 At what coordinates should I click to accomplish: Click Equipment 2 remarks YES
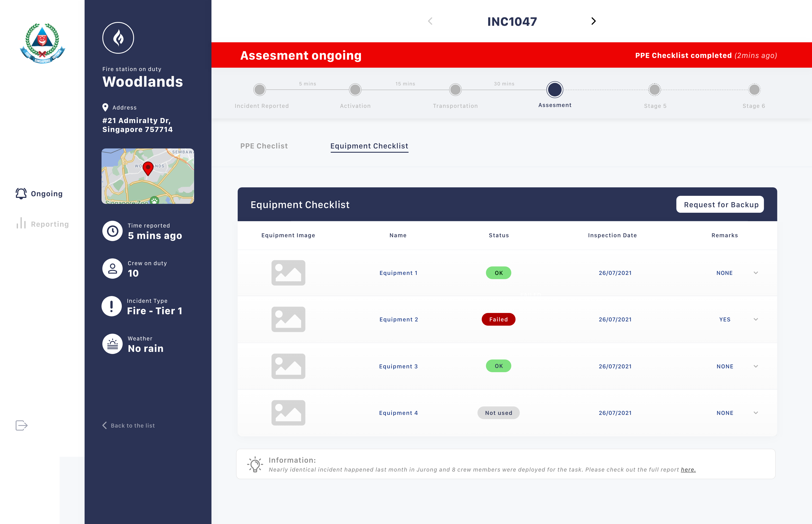[725, 320]
